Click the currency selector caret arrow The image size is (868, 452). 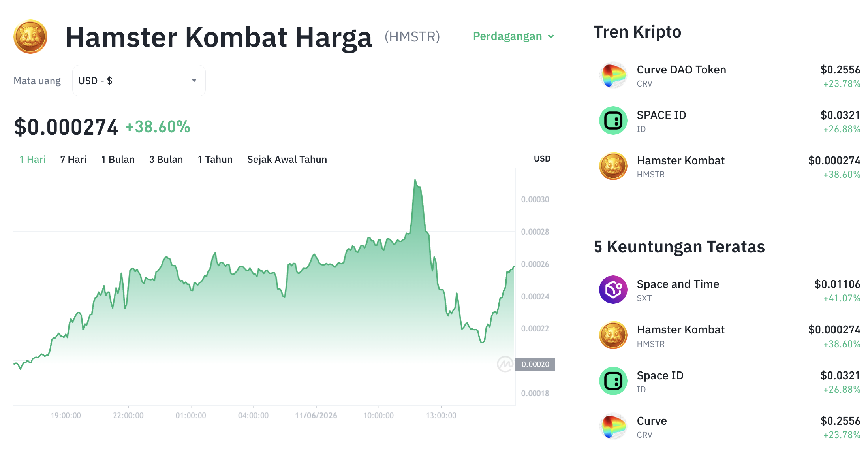click(194, 81)
